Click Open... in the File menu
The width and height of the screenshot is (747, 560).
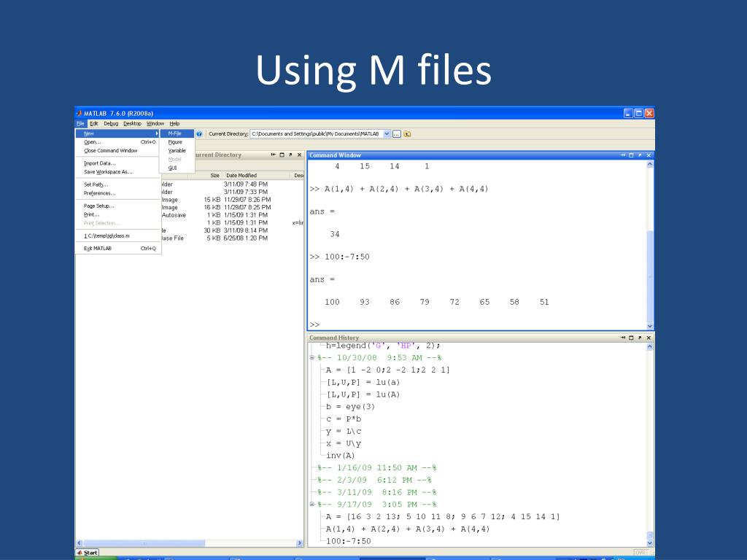point(117,142)
